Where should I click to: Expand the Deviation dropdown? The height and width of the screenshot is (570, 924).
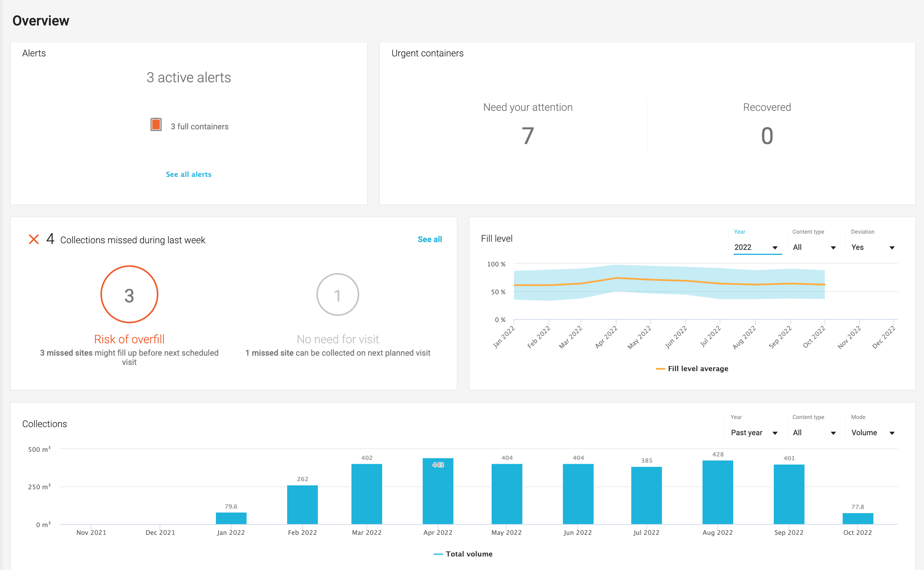coord(873,248)
